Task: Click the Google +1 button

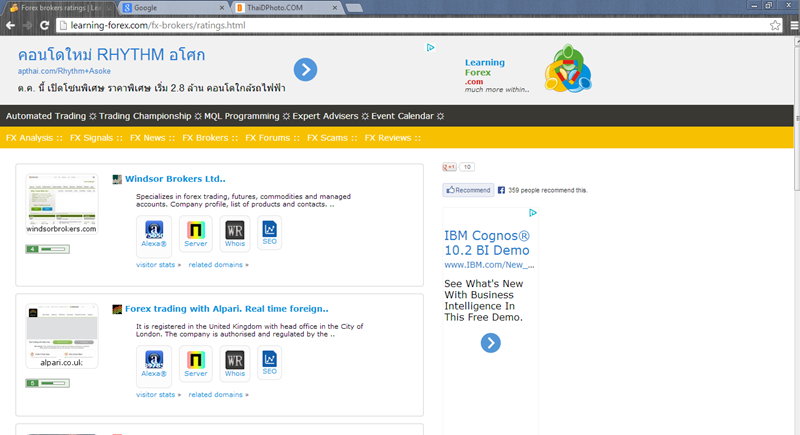Action: coord(449,167)
